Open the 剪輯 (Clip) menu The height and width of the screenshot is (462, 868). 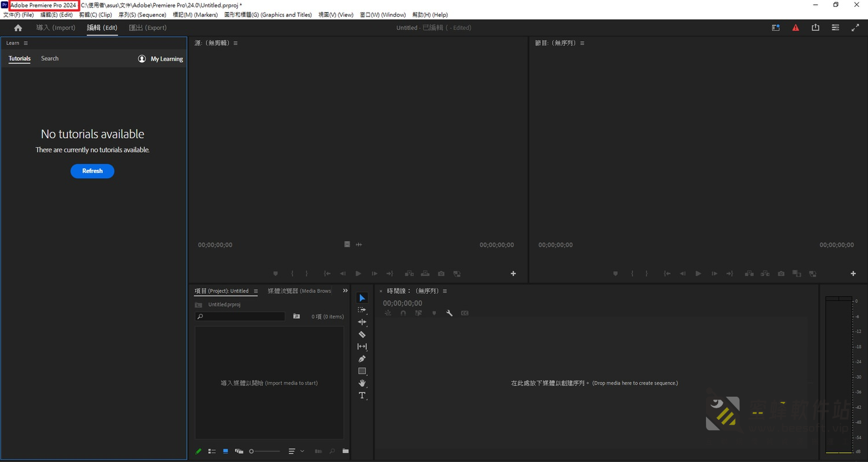95,14
